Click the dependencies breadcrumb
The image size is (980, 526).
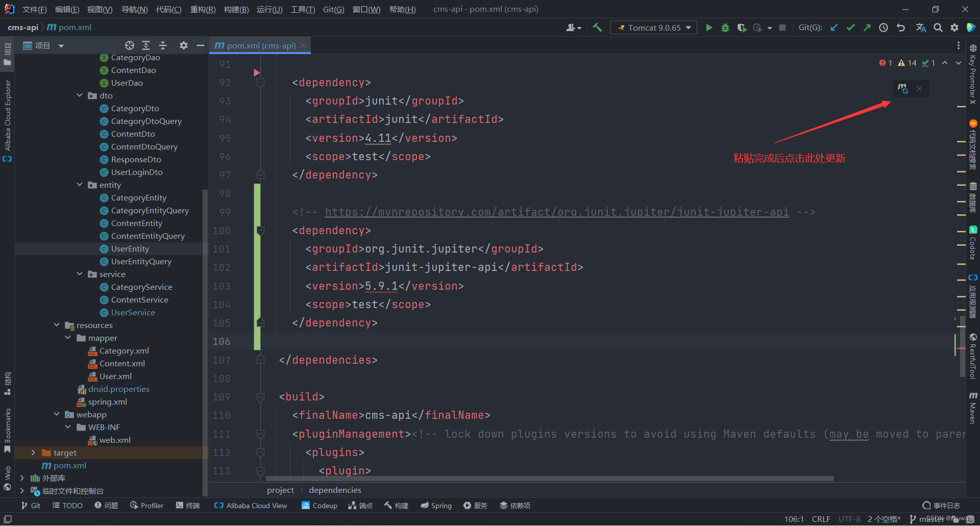(x=335, y=490)
